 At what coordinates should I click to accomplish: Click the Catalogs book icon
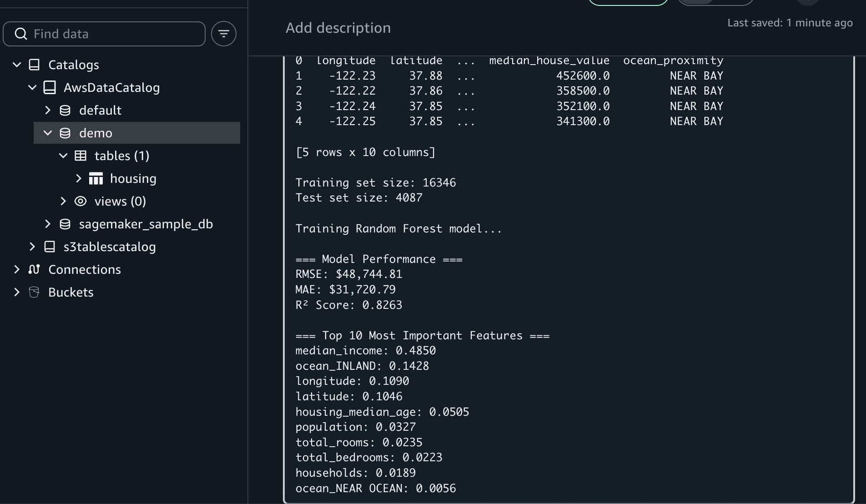[34, 65]
